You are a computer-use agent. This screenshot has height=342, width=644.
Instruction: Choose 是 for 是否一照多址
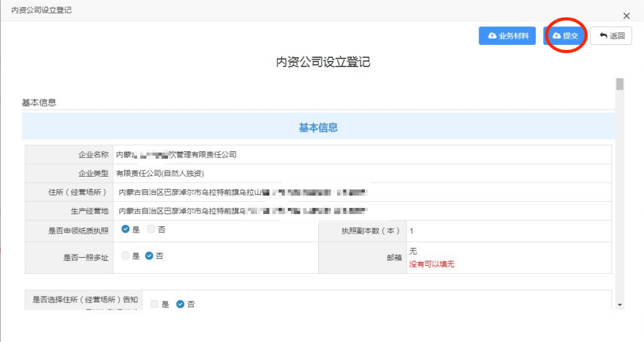tap(125, 256)
